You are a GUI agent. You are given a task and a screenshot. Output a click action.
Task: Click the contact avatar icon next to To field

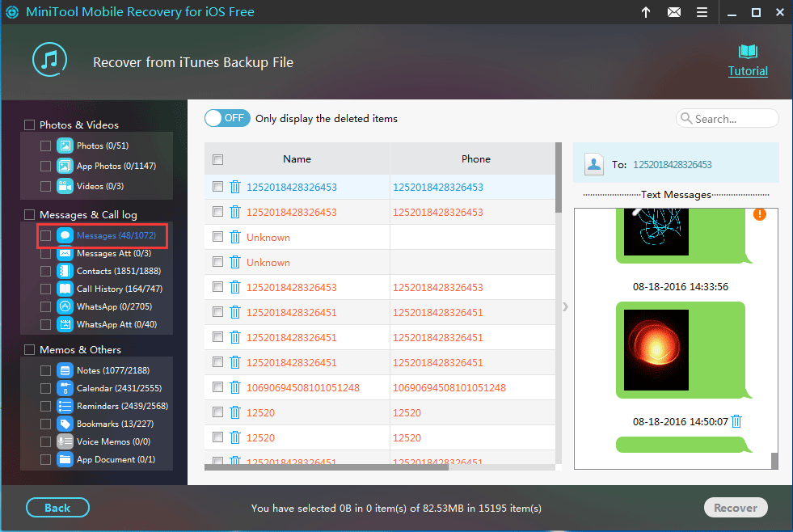[x=594, y=164]
